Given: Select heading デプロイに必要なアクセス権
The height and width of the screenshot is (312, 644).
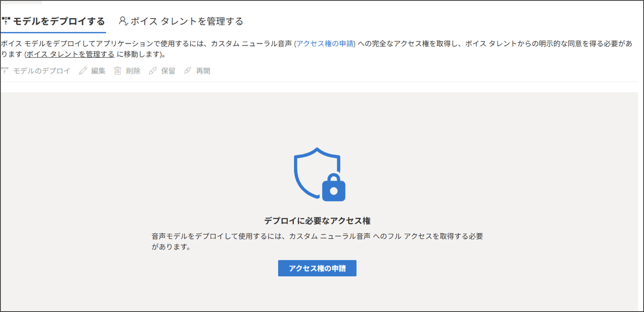Looking at the screenshot, I should coord(317,221).
